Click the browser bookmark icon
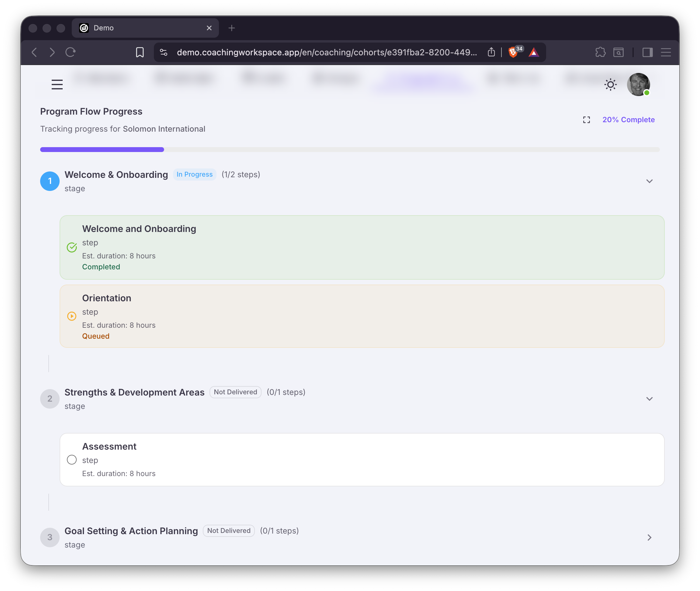The height and width of the screenshot is (591, 700). tap(140, 52)
